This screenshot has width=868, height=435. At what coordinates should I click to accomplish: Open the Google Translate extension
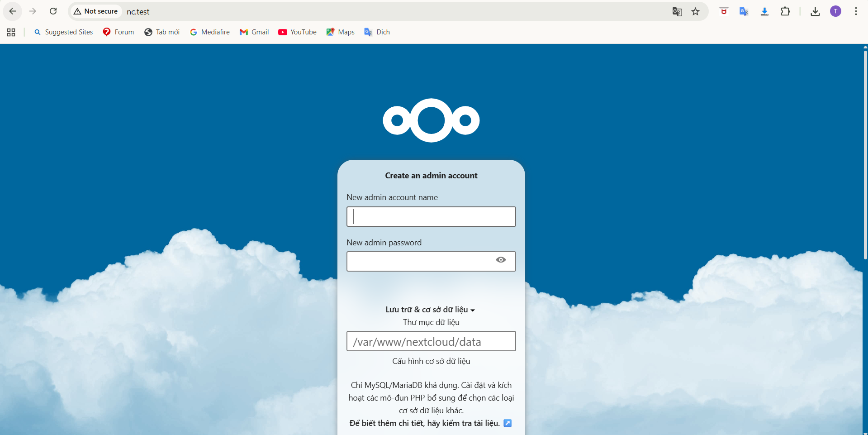(744, 11)
